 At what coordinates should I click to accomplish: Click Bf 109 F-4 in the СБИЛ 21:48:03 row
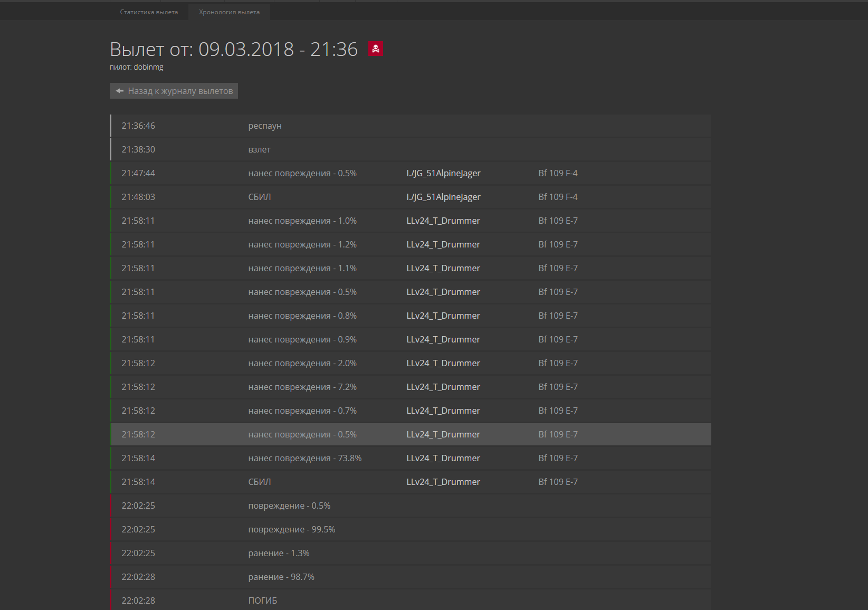click(x=558, y=197)
